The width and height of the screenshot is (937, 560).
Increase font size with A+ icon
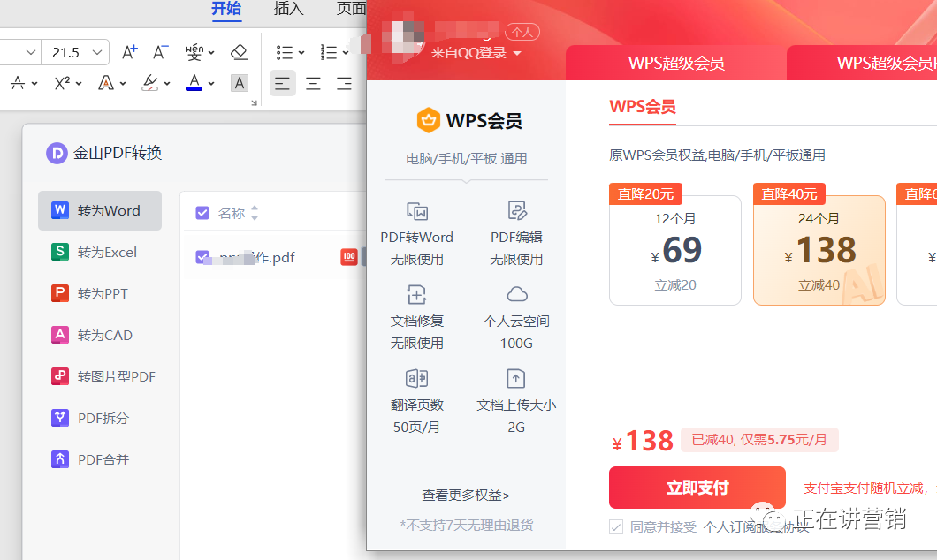coord(129,52)
